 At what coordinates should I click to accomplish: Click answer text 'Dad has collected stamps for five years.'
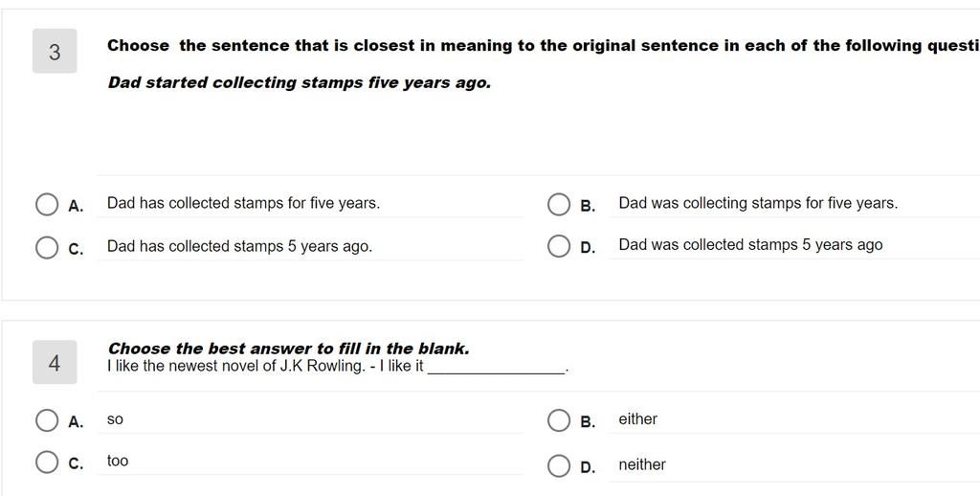tap(243, 203)
